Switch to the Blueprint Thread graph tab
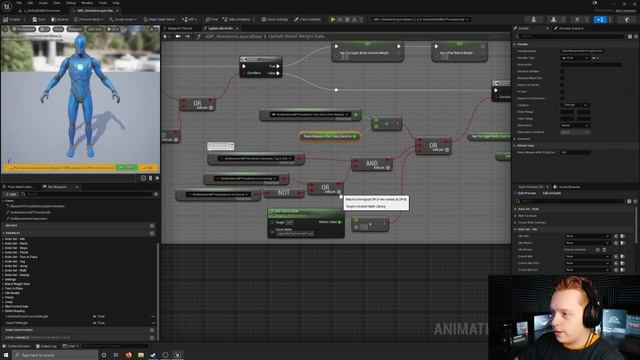This screenshot has height=360, width=640. pyautogui.click(x=178, y=28)
